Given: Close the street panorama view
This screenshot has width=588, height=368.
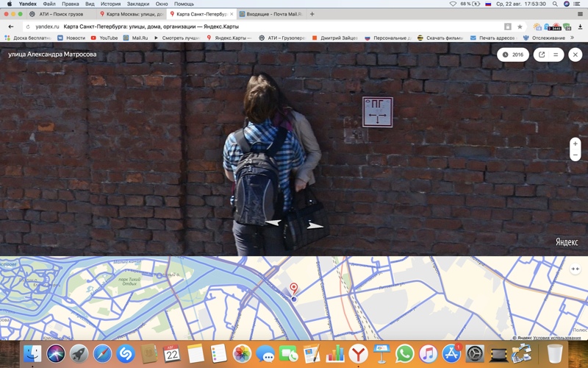Looking at the screenshot, I should pos(575,54).
